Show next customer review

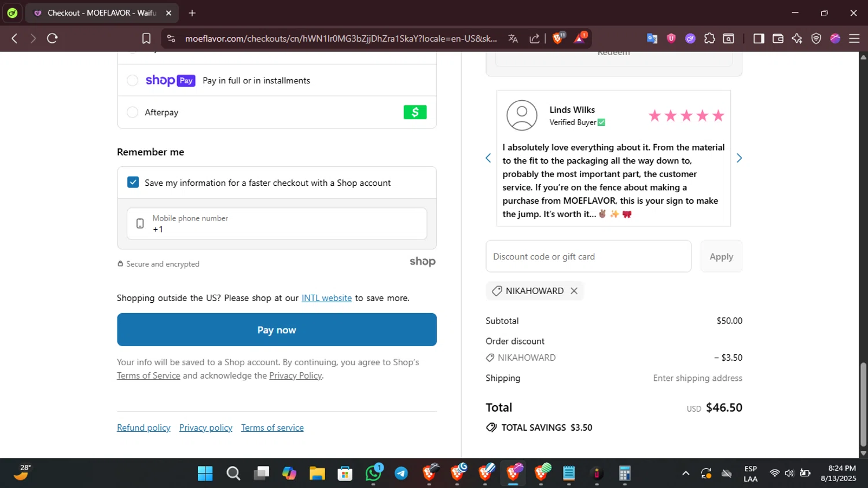point(739,158)
